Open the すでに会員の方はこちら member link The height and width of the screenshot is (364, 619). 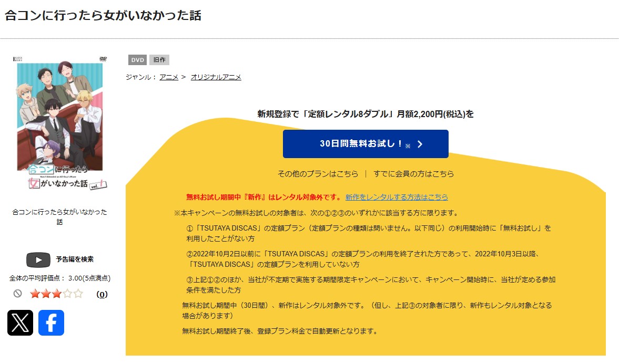(413, 174)
